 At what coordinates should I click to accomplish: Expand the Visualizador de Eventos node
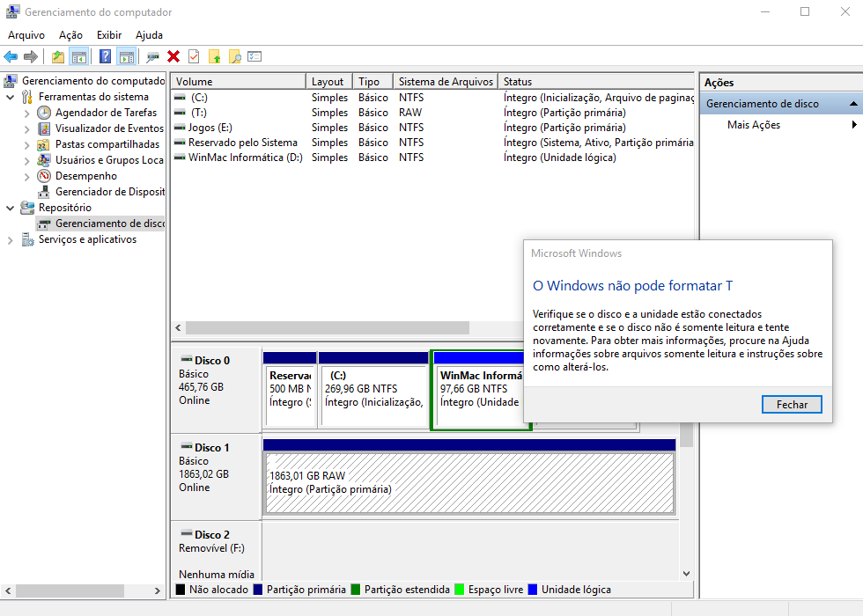pyautogui.click(x=27, y=129)
